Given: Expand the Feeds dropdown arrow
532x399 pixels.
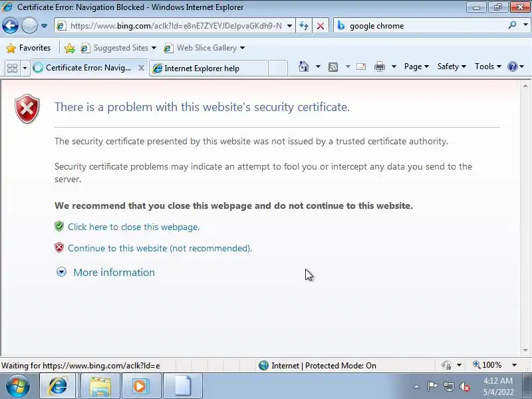Looking at the screenshot, I should [348, 66].
